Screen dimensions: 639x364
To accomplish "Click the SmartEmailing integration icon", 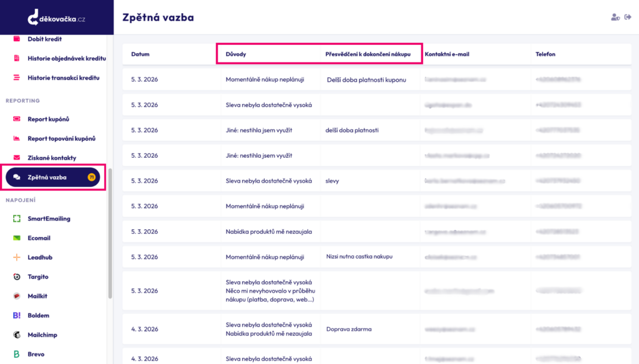I will coord(17,219).
